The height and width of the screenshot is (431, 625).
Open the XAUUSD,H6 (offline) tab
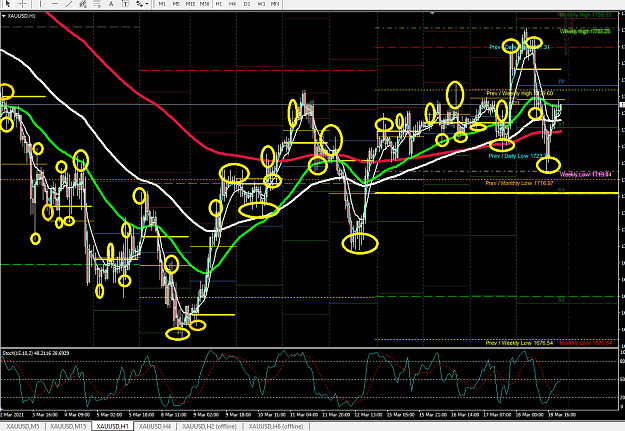tap(275, 426)
